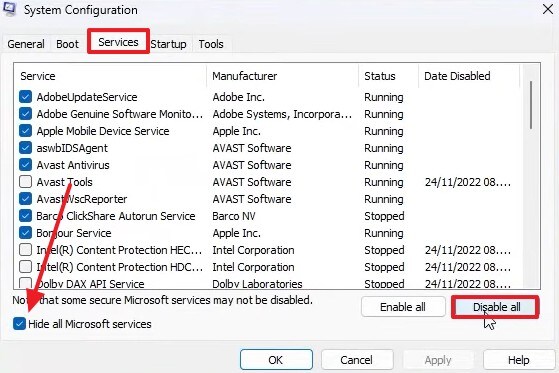Toggle Apple Mobile Device Service checkbox
Image resolution: width=559 pixels, height=373 pixels.
[x=25, y=131]
